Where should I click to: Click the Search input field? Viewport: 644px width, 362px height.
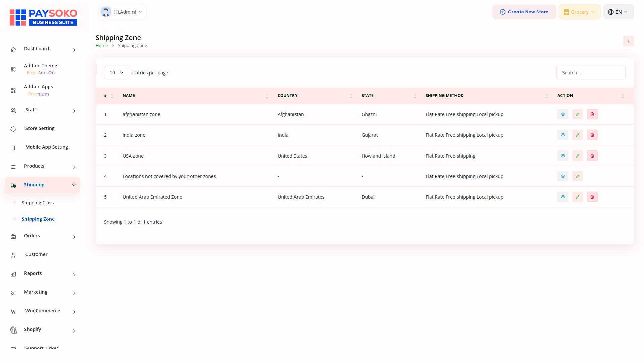click(x=590, y=73)
